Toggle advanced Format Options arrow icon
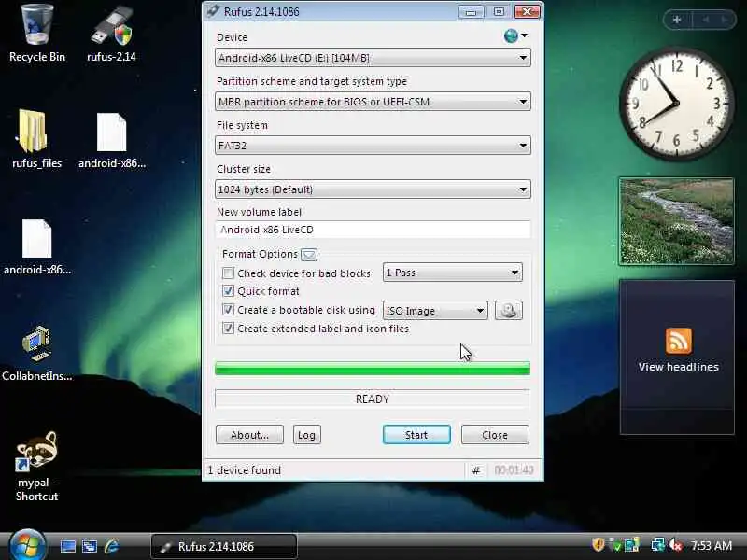Viewport: 747px width, 560px height. 309,255
